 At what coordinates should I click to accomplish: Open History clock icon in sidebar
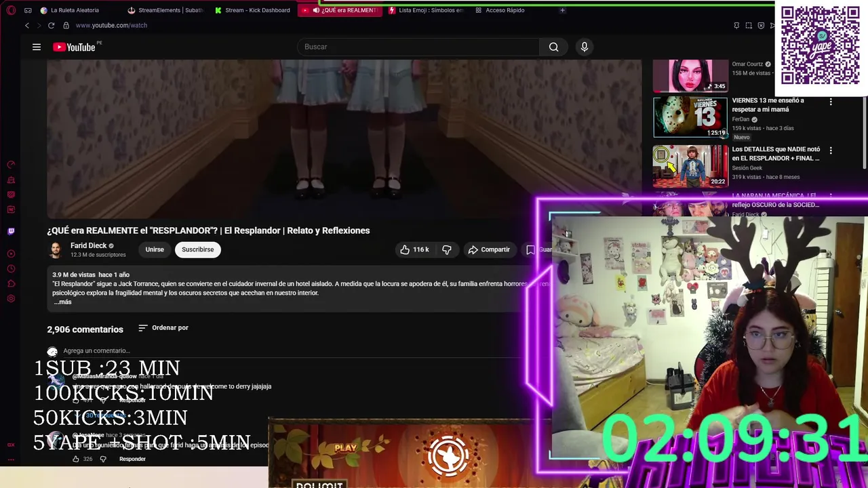point(11,269)
